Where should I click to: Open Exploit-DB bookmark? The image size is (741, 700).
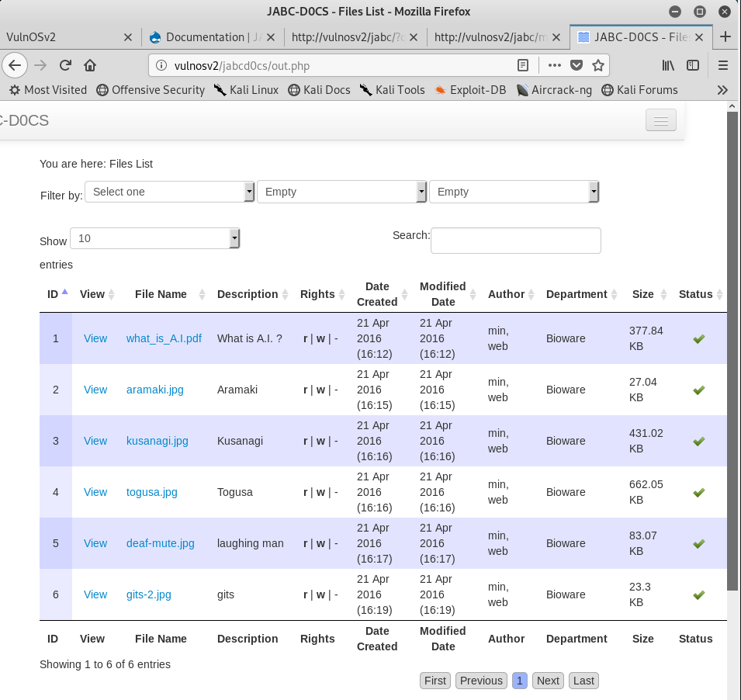tap(470, 90)
